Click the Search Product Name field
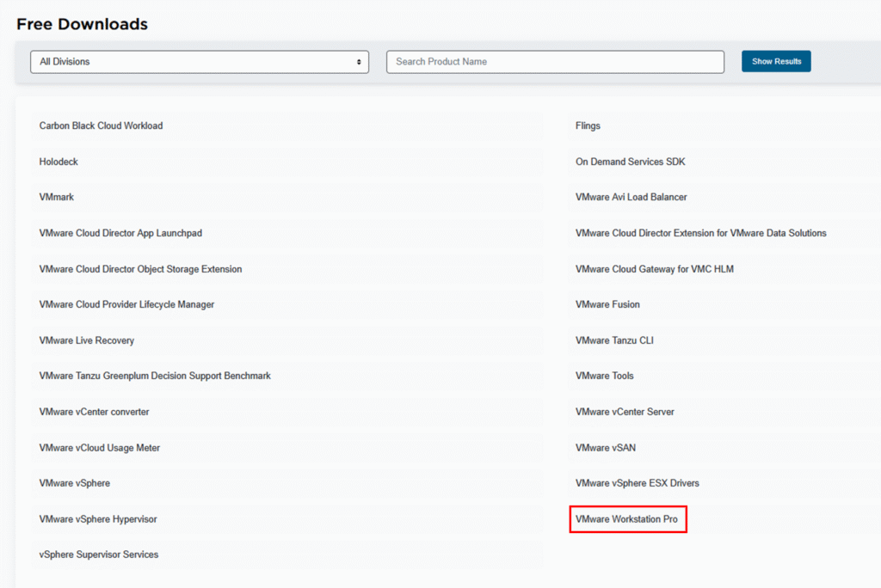Image resolution: width=881 pixels, height=588 pixels. pyautogui.click(x=555, y=62)
